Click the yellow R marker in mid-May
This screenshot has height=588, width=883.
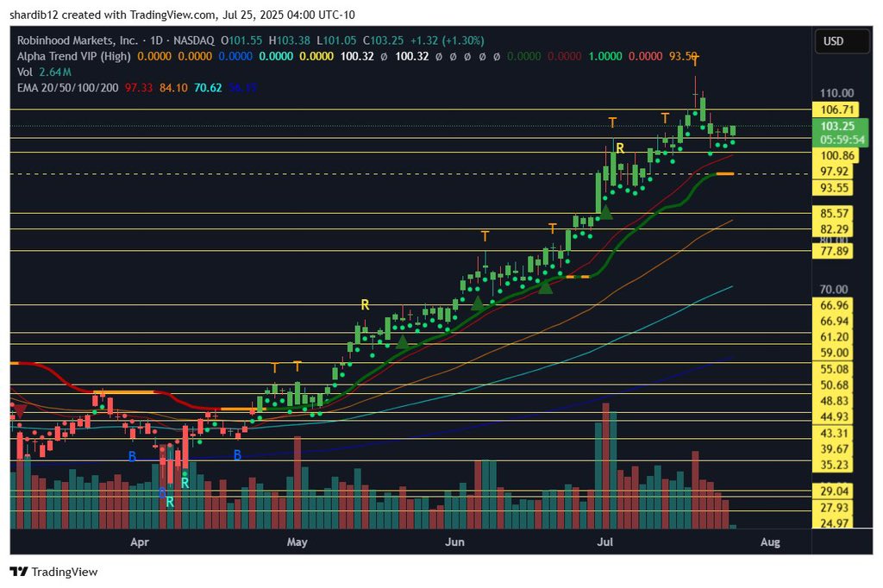(365, 305)
